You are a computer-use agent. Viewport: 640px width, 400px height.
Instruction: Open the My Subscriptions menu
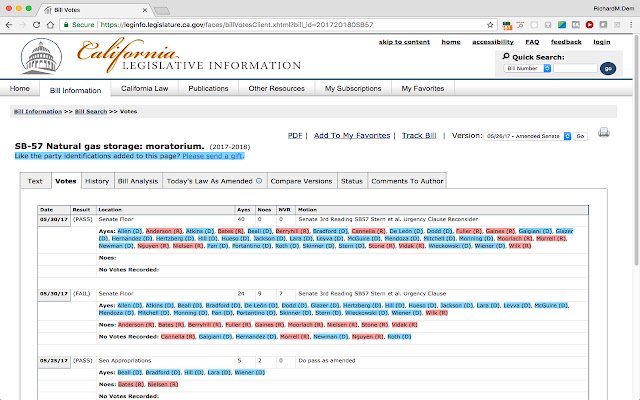point(353,89)
